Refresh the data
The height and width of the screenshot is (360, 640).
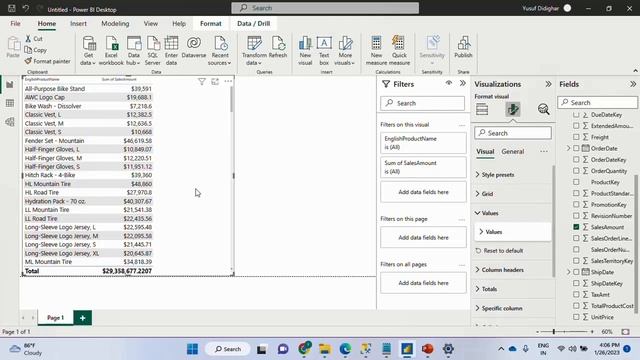(x=278, y=48)
